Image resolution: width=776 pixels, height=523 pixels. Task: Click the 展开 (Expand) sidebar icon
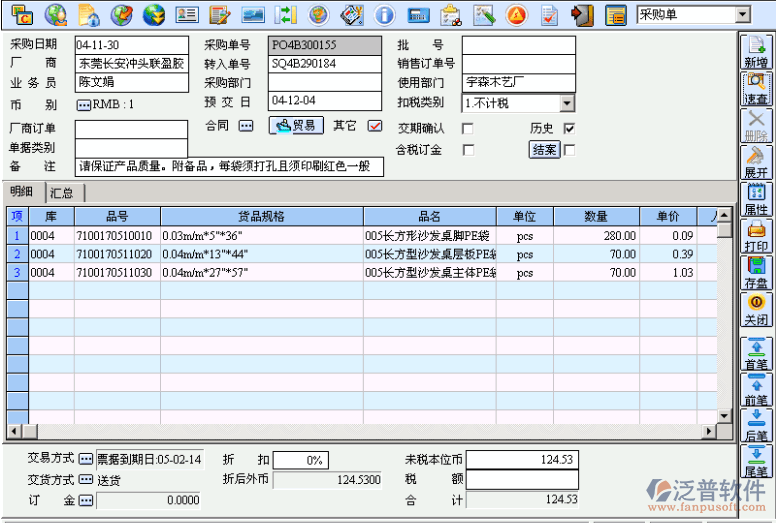pyautogui.click(x=756, y=163)
